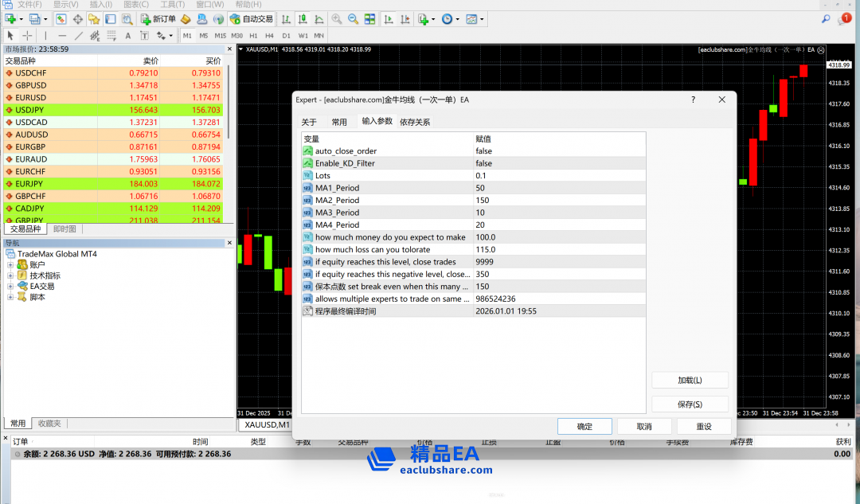Switch chart to candlestick display mode
Image resolution: width=860 pixels, height=504 pixels.
click(x=302, y=18)
